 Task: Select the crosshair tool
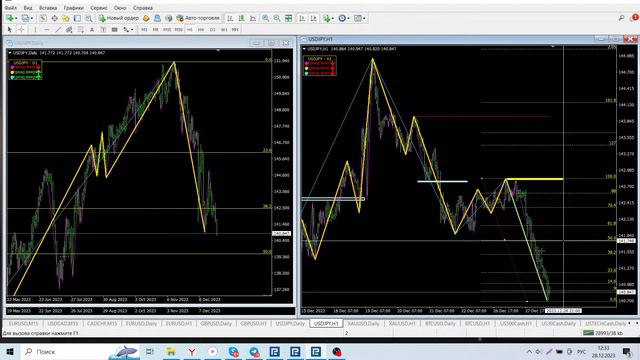21,29
